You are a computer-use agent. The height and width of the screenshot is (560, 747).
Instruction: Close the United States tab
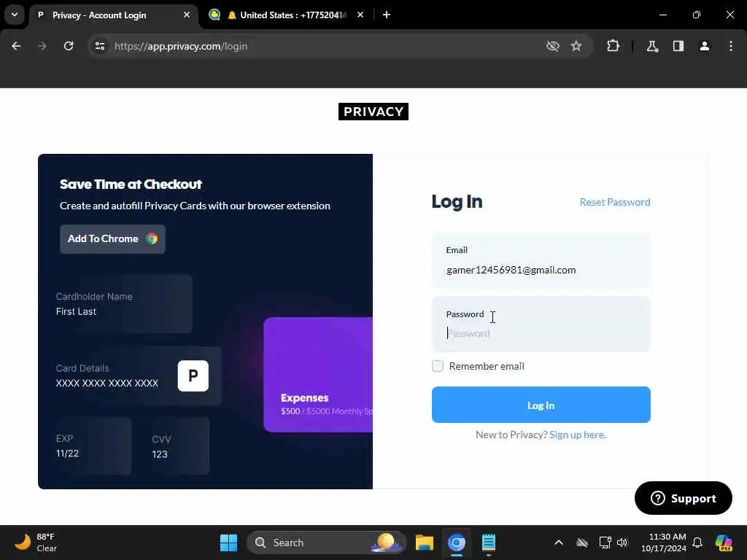point(360,15)
